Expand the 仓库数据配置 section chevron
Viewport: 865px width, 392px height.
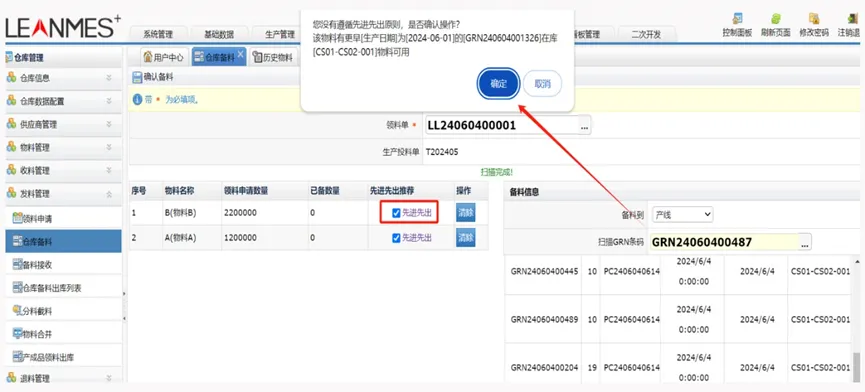[x=109, y=101]
